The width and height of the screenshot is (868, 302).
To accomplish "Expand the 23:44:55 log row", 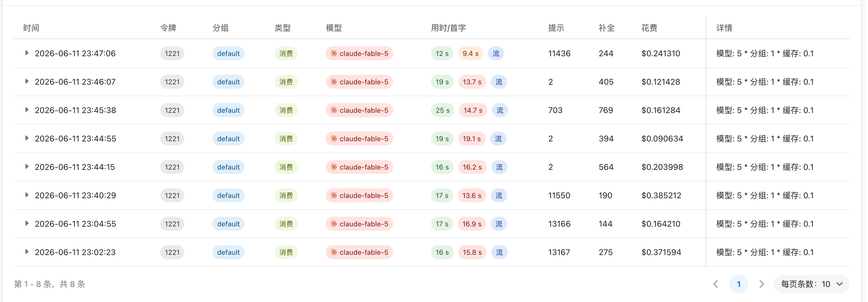I will [x=27, y=138].
